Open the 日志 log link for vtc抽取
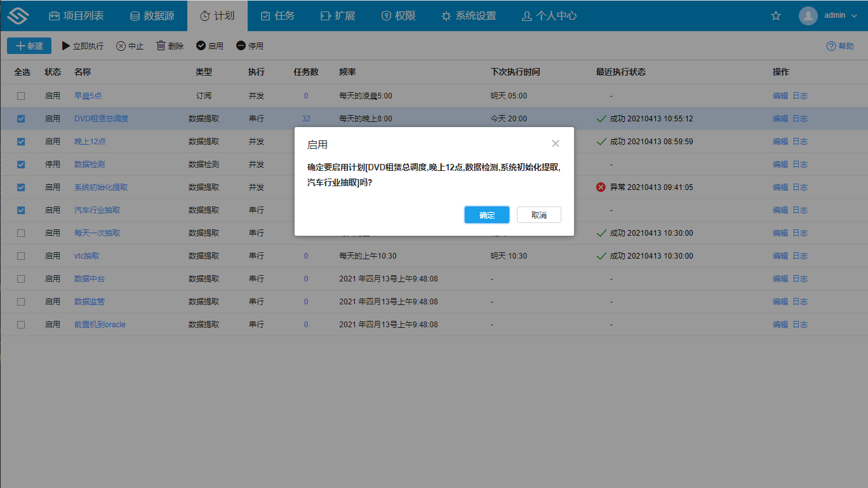 coord(800,255)
